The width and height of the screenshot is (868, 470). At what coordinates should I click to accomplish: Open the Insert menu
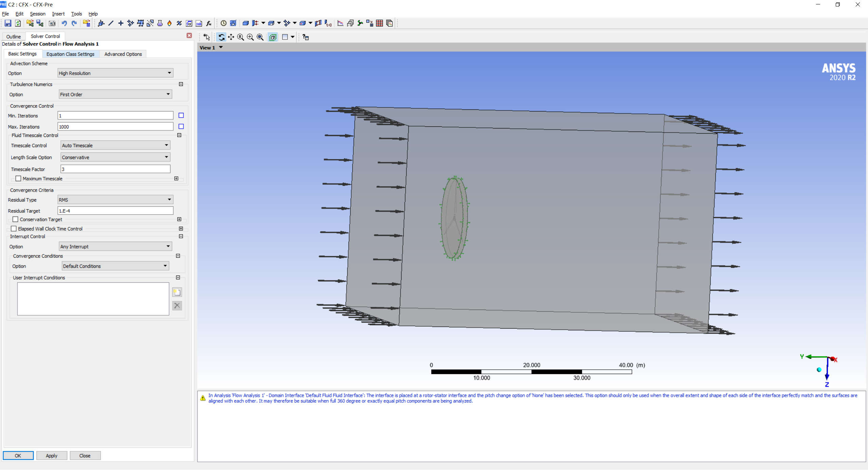pos(58,14)
